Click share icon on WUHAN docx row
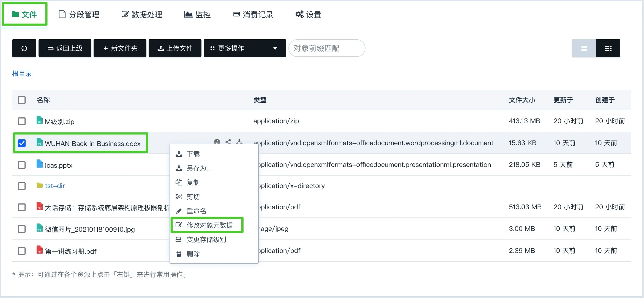Screen dimensions: 644x298 click(228, 142)
